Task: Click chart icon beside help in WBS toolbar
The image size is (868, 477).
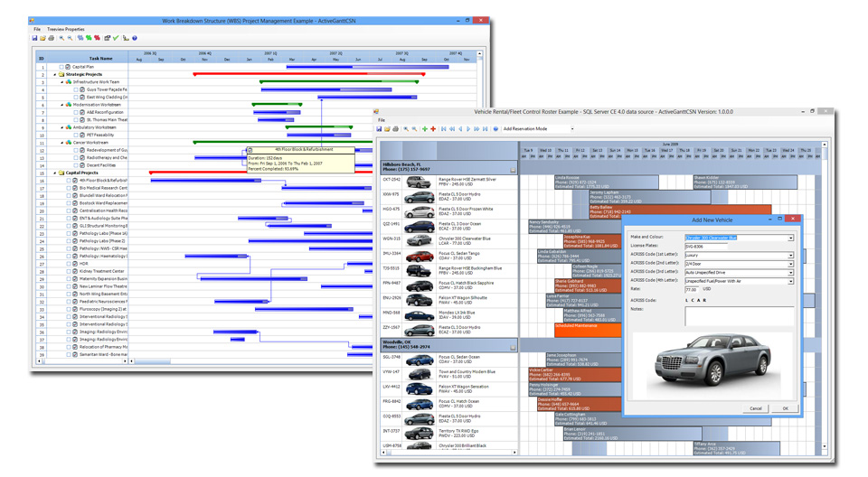Action: [x=127, y=38]
